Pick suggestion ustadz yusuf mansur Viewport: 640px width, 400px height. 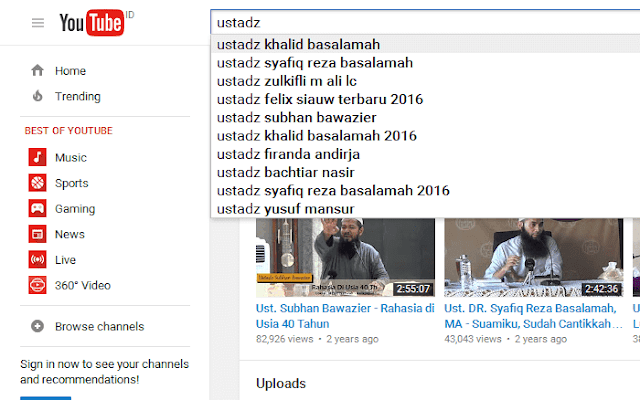tap(425, 209)
